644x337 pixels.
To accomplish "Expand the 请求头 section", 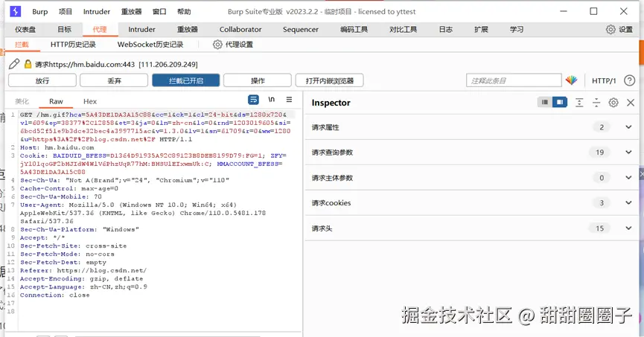I will point(472,228).
